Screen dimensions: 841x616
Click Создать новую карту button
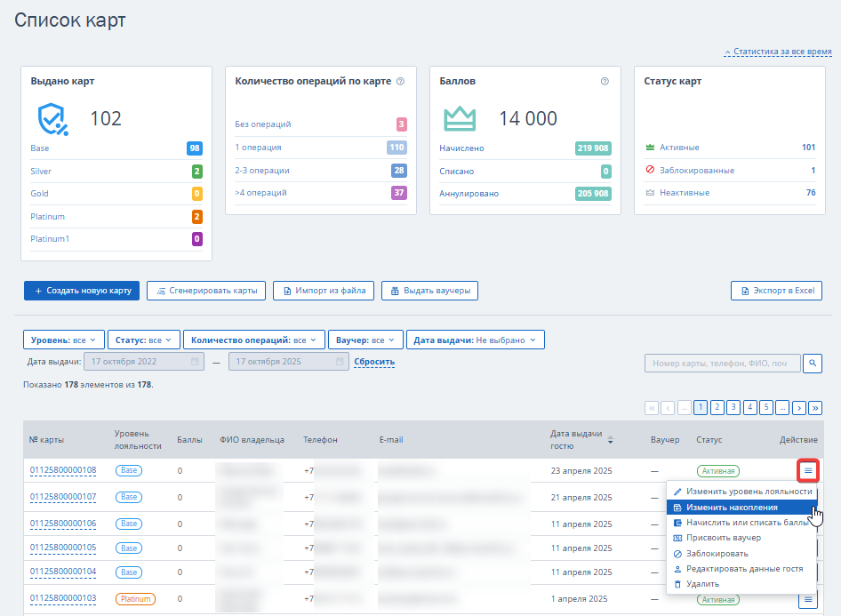pos(82,291)
